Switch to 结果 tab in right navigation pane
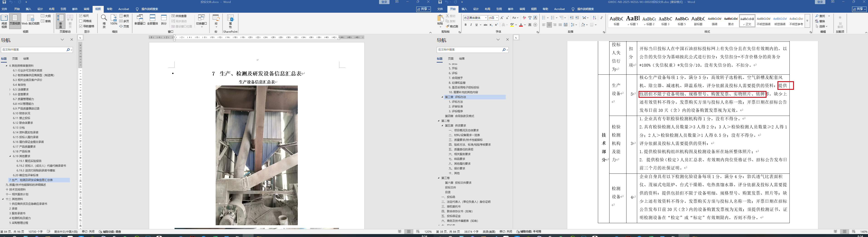Screen dimensions: 868x237 pos(462,59)
